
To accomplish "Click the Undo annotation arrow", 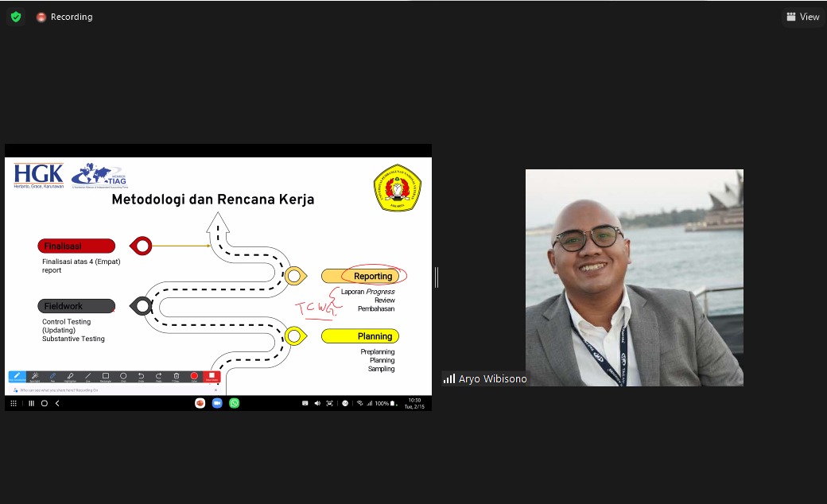I will click(141, 377).
